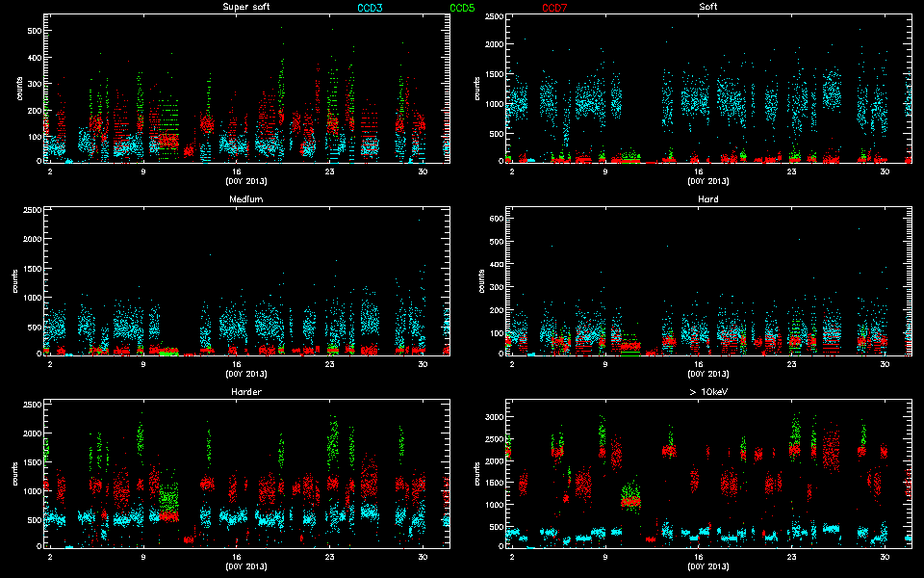
Task: Select the 'Super soft' plot title
Action: [245, 8]
